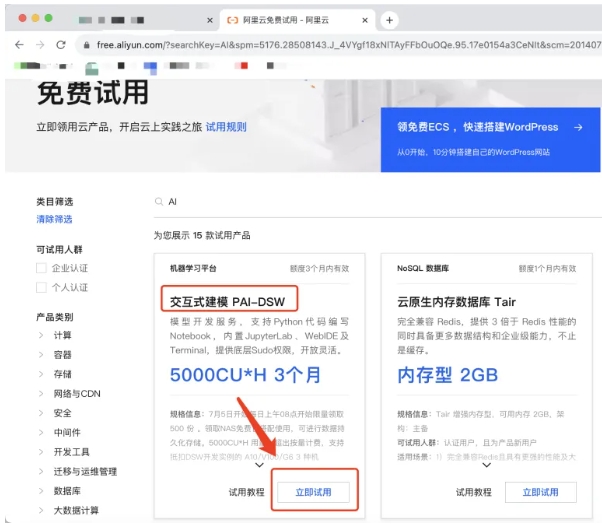Close the 阿里云免费试用 tab
The height and width of the screenshot is (524, 602).
click(x=365, y=20)
